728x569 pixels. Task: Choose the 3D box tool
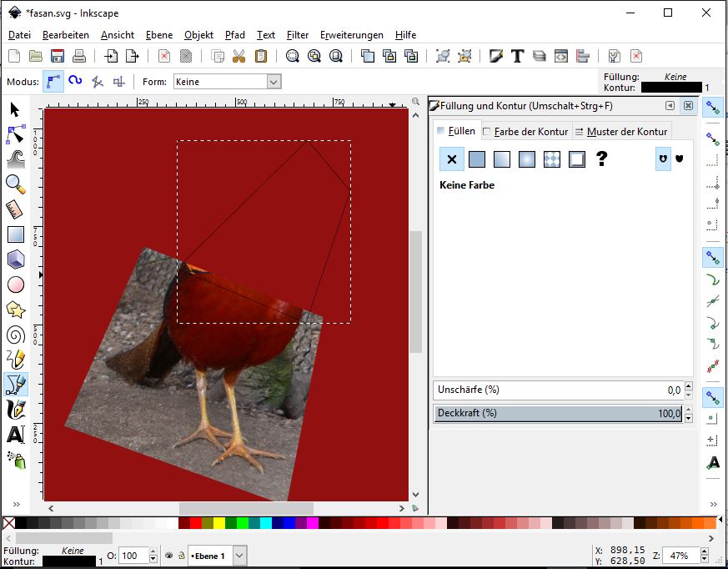click(15, 259)
